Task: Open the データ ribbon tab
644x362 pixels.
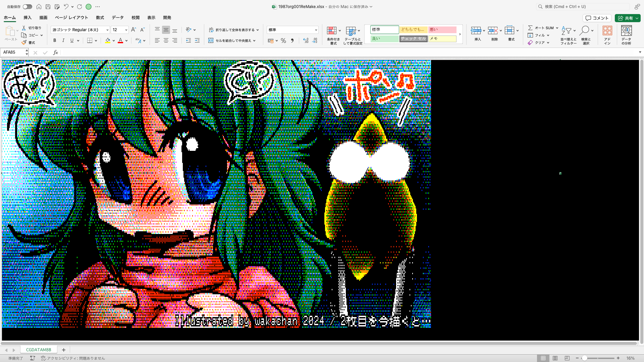Action: pyautogui.click(x=118, y=18)
